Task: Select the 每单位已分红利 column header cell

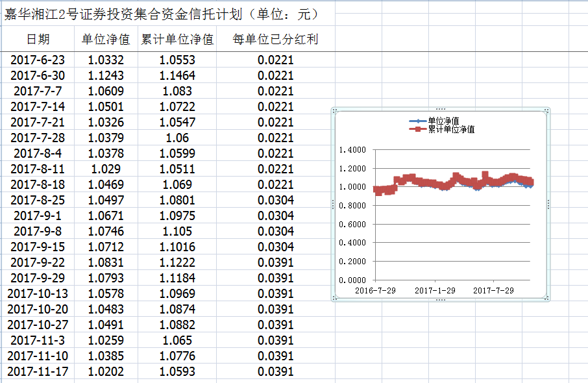Action: pyautogui.click(x=275, y=40)
